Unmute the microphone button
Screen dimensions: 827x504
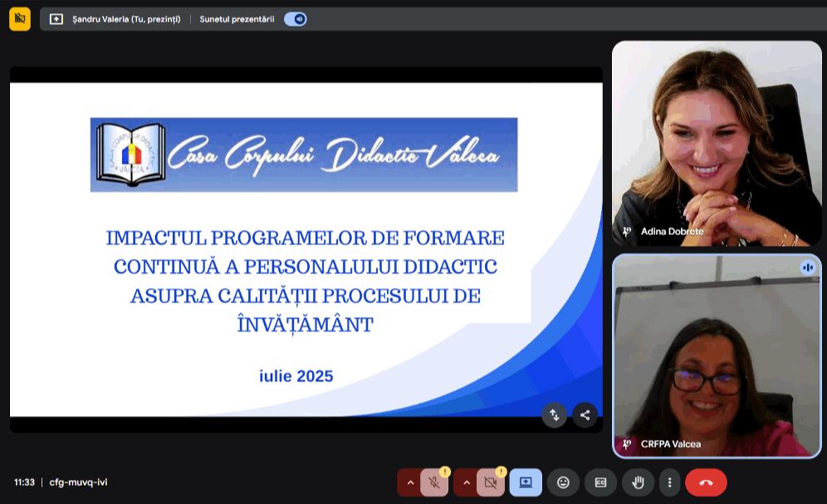434,482
